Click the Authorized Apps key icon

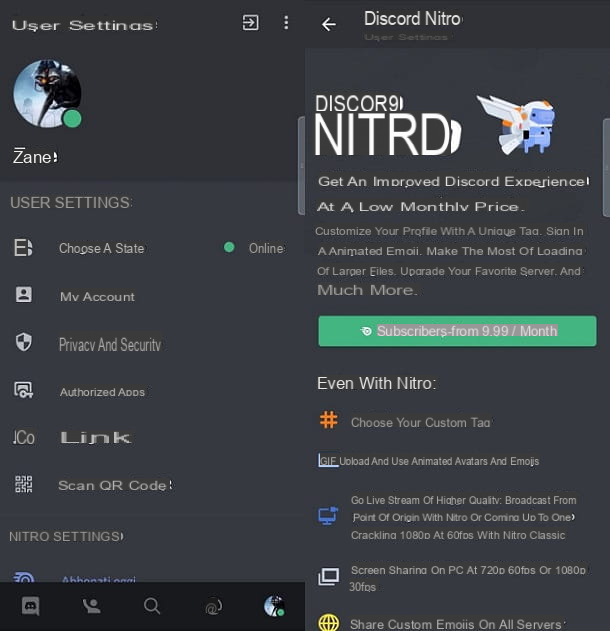(x=24, y=390)
